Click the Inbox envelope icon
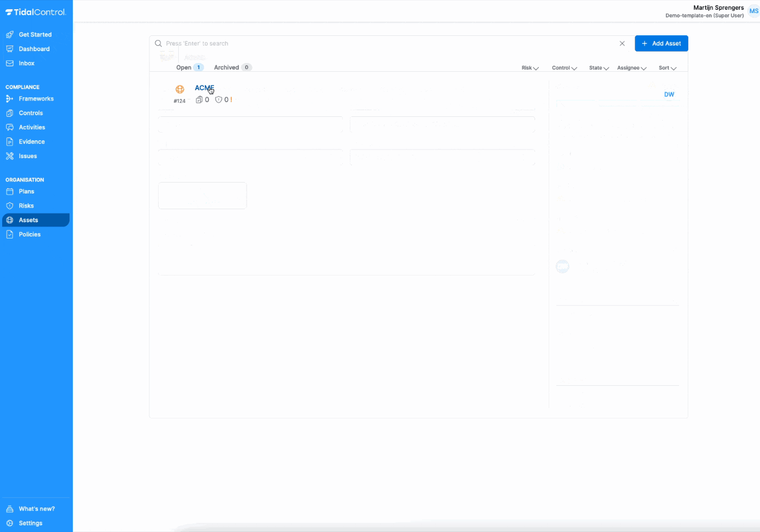The image size is (760, 532). point(10,63)
